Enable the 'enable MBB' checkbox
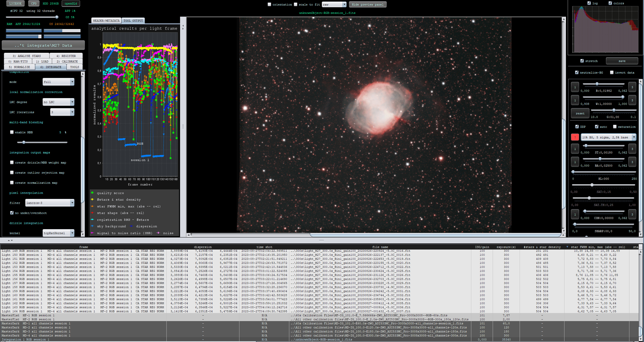Screen dimensions: 644x342 pos(12,132)
